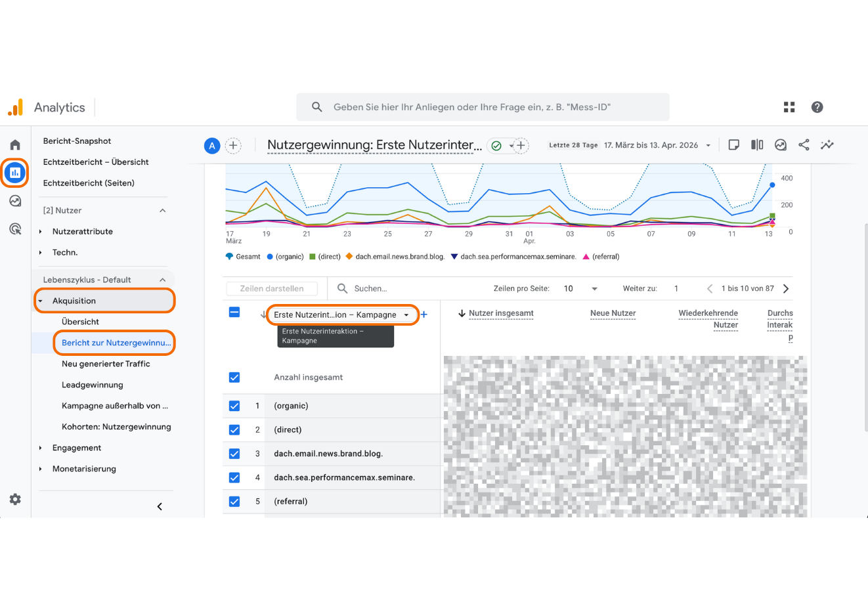
Task: Click the share report icon
Action: [x=804, y=145]
